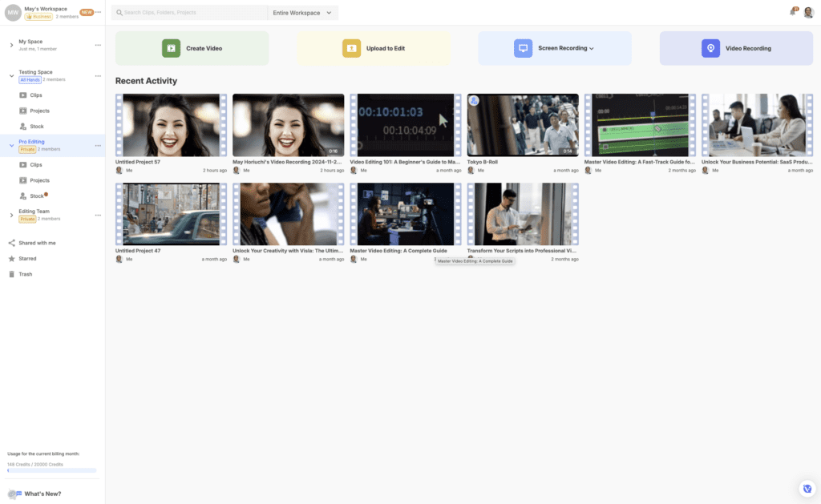Click Projects icon under Pro Editing
This screenshot has height=504, width=821.
(23, 180)
